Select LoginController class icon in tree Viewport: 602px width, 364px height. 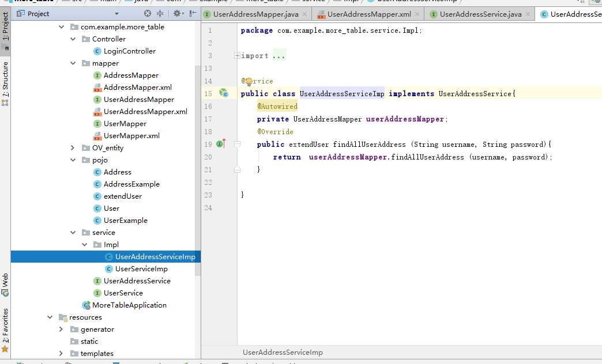pyautogui.click(x=97, y=51)
